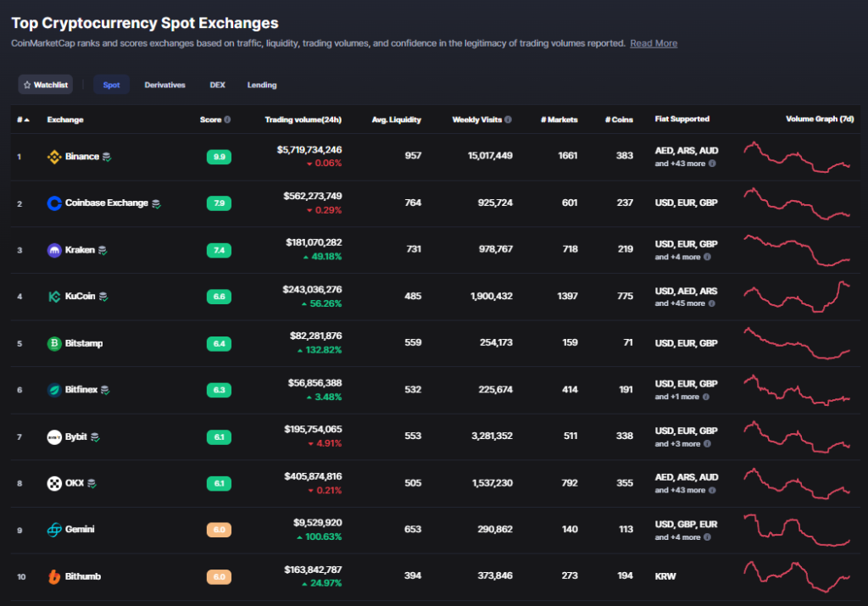Click the Score column info icon
868x606 pixels.
pyautogui.click(x=227, y=120)
